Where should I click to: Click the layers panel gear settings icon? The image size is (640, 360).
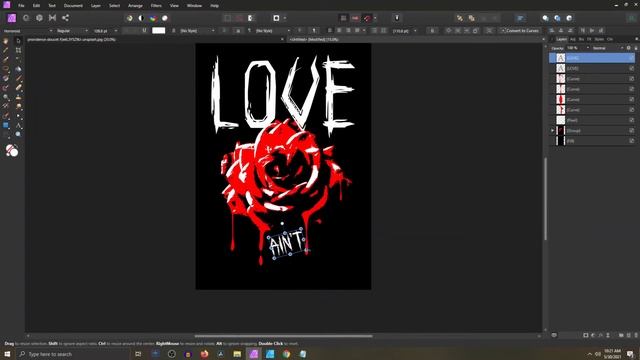point(629,48)
